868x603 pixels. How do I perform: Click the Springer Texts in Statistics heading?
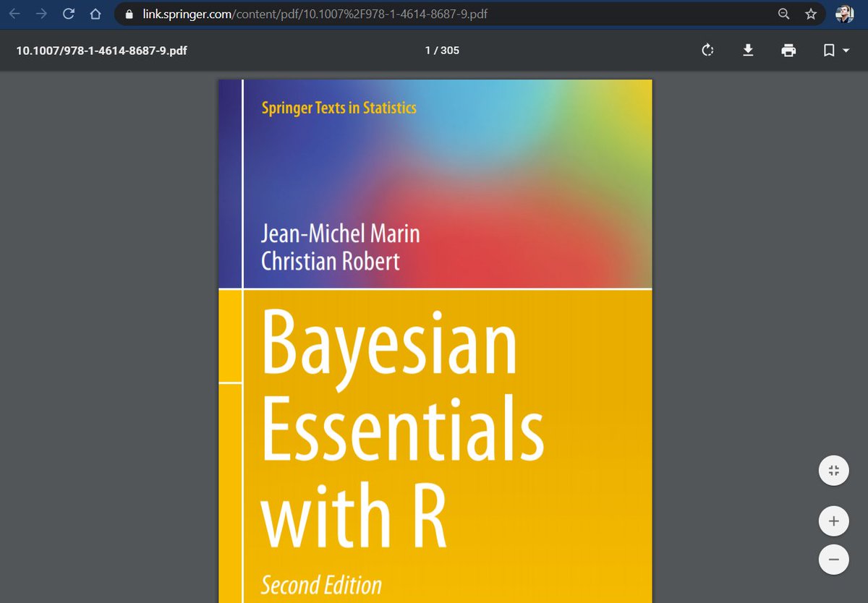(339, 108)
